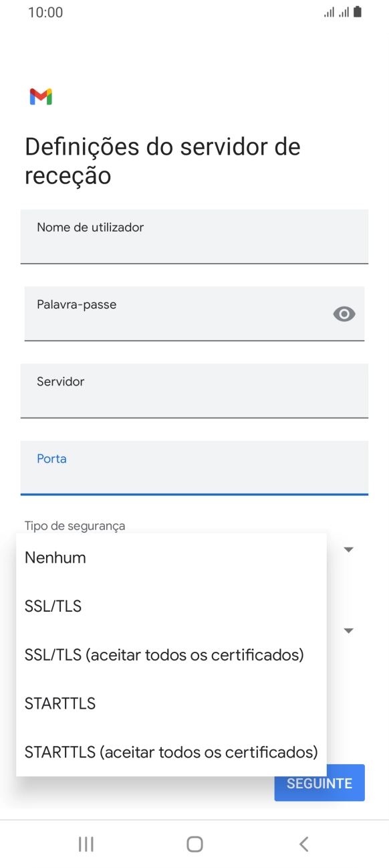Select the Nenhum security option
Viewport: 389px width, 868px height.
54,557
